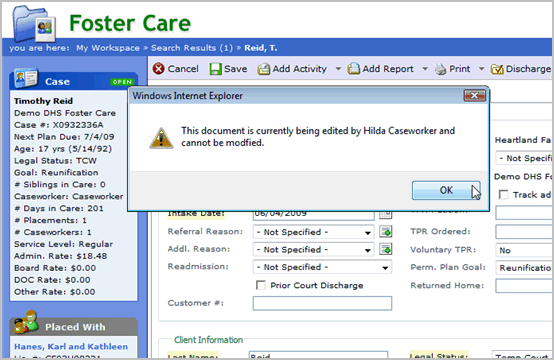Click the OPEN status badge on Case
The width and height of the screenshot is (554, 360).
[x=122, y=82]
